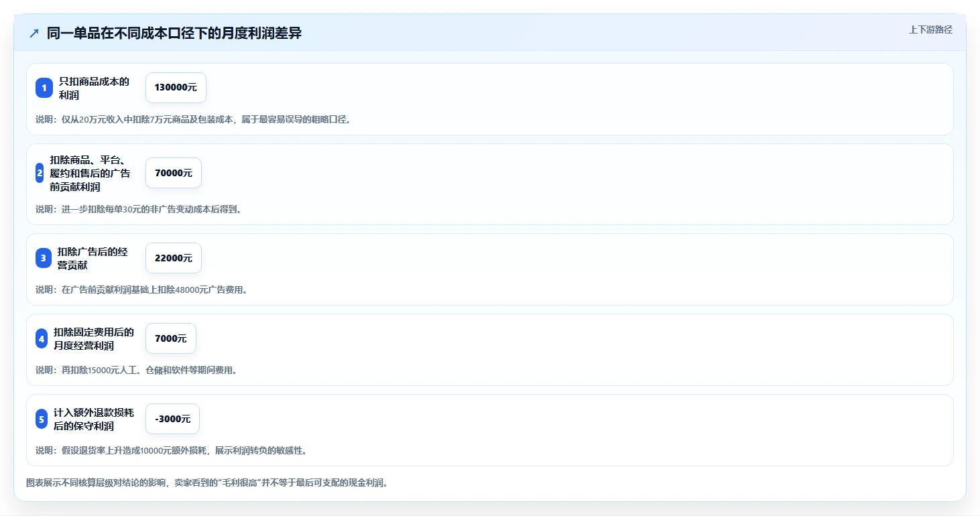Click the number 2 step badge
This screenshot has width=980, height=516.
pos(40,173)
